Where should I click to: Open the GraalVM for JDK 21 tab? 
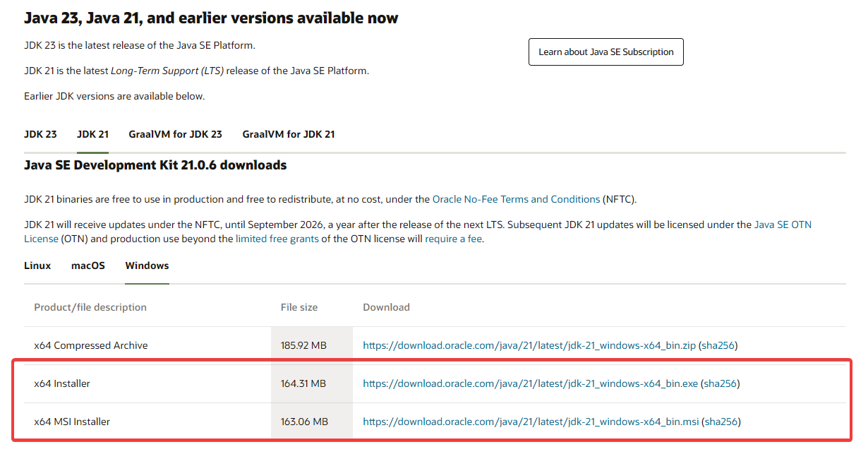pos(288,134)
